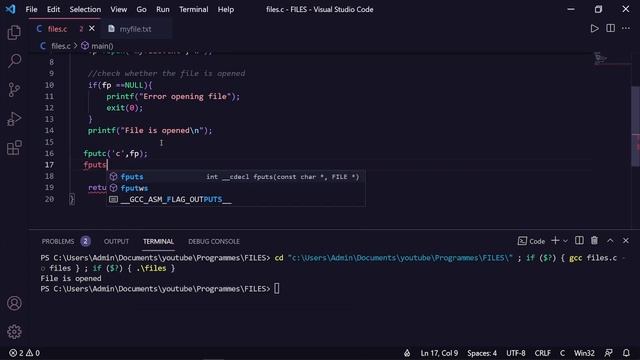Click line number 16 in gutter
Viewport: 640px width, 360px height.
(x=49, y=153)
